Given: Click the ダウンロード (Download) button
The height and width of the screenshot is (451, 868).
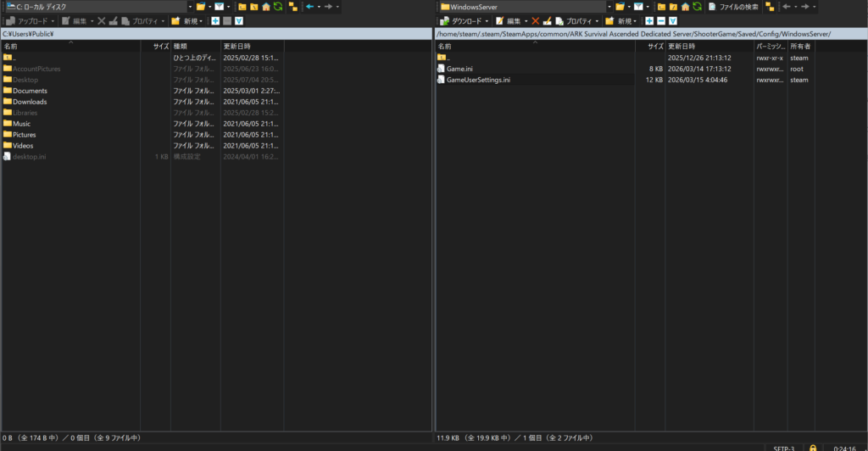Looking at the screenshot, I should 461,20.
